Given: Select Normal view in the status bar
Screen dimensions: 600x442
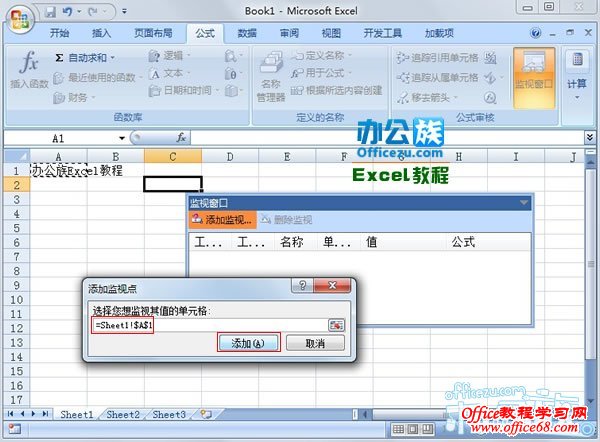Looking at the screenshot, I should [398, 429].
